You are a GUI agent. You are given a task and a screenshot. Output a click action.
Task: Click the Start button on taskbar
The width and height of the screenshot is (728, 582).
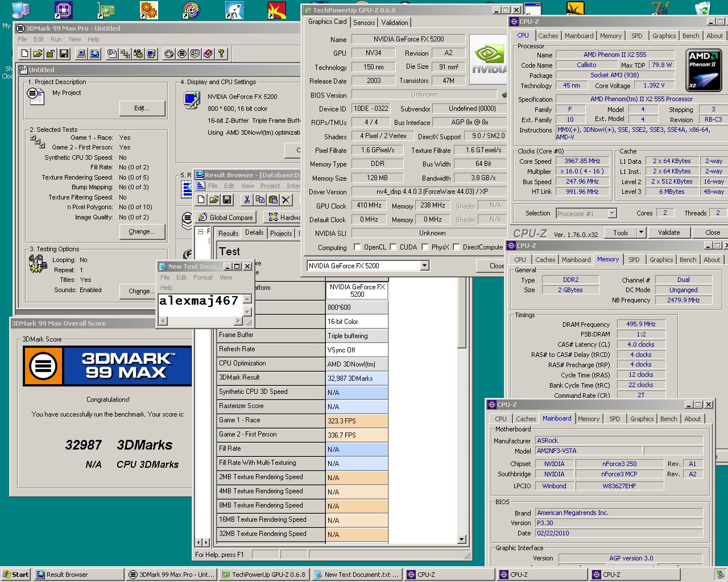[16, 575]
